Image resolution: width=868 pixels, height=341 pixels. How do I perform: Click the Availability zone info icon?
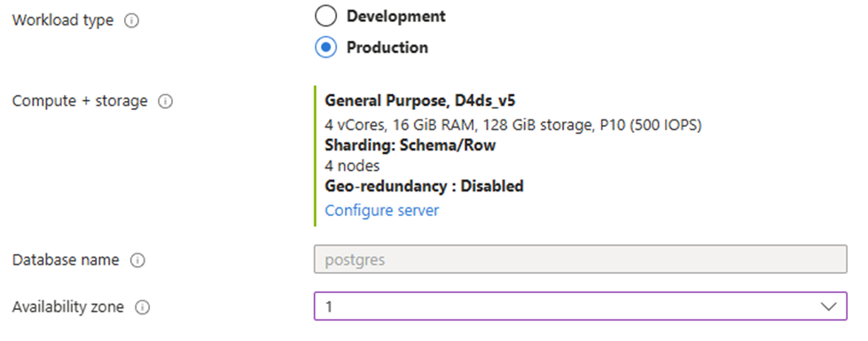click(142, 307)
